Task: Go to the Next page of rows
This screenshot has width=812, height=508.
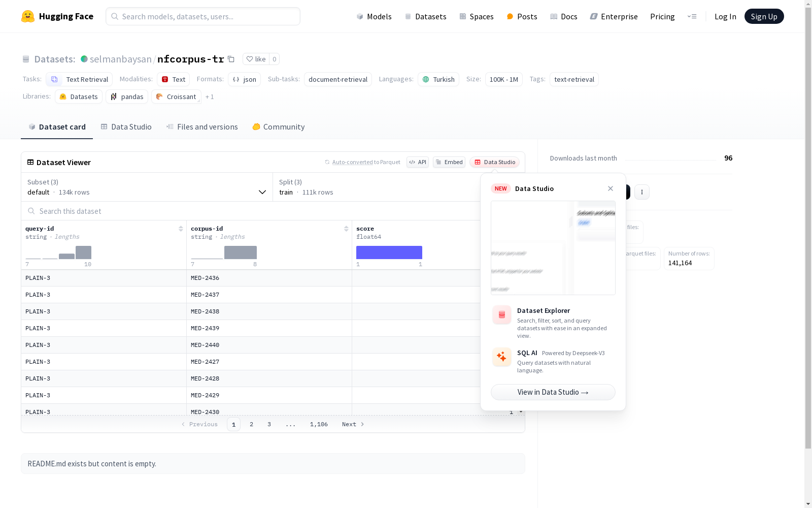Action: point(353,424)
